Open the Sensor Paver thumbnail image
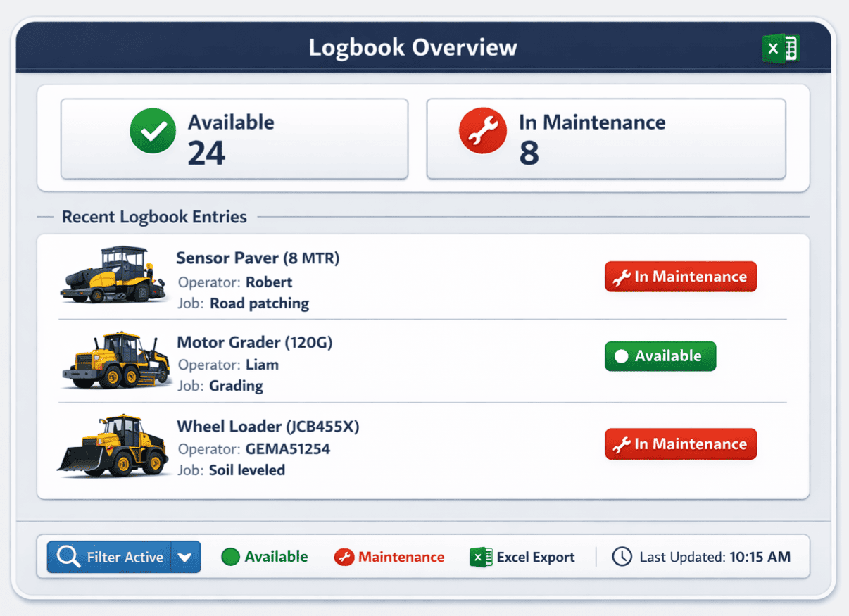This screenshot has height=616, width=849. point(114,275)
